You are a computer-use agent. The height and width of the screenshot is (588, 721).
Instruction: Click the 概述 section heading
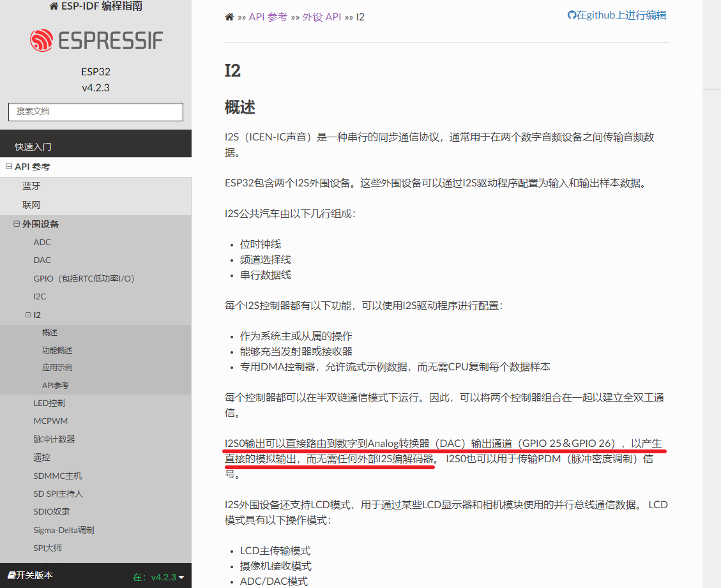[x=239, y=107]
